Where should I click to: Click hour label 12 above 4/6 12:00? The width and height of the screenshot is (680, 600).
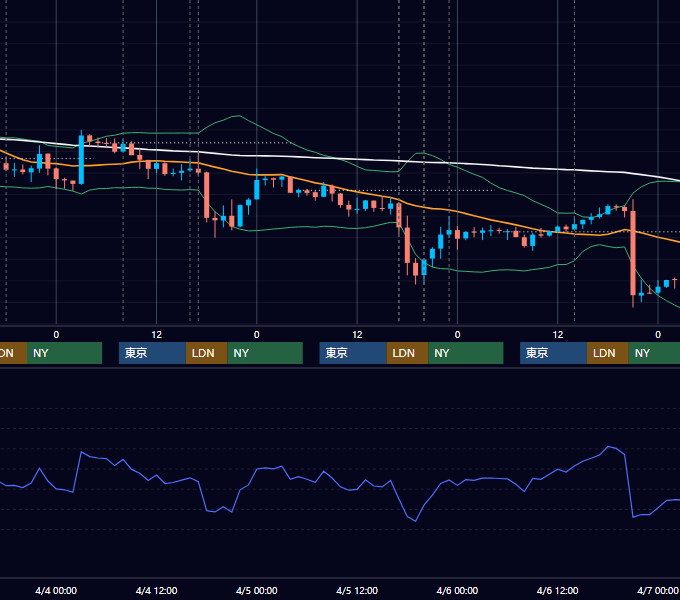coord(558,335)
